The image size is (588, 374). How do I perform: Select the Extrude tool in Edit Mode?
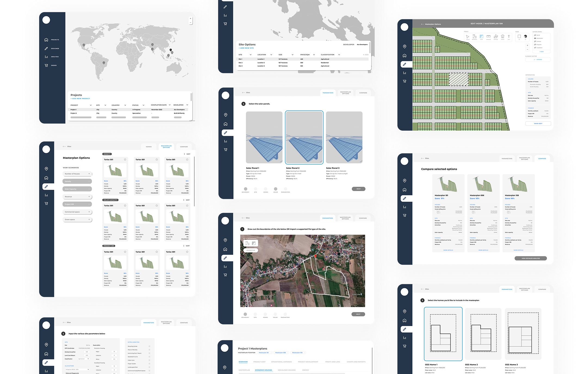click(496, 36)
